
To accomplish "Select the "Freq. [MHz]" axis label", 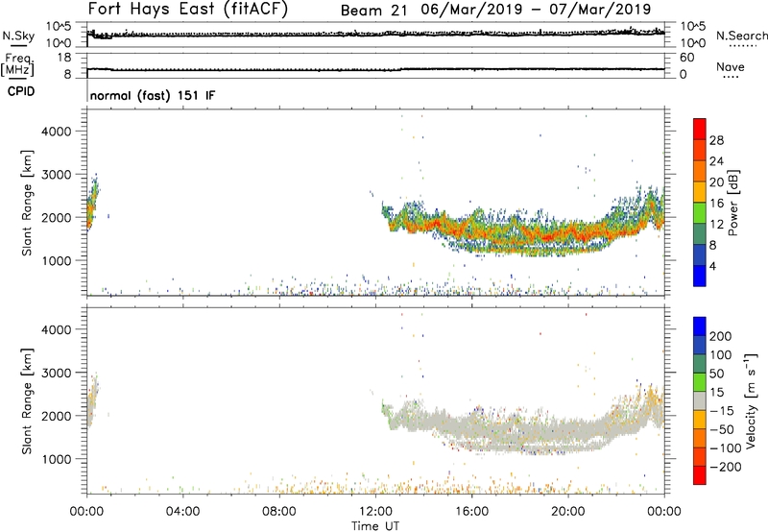I will pos(17,64).
